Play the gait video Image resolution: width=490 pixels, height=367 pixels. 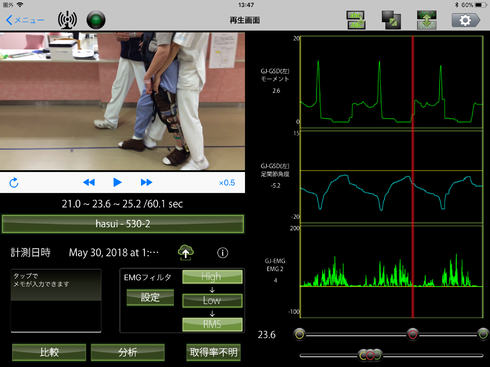coord(117,182)
